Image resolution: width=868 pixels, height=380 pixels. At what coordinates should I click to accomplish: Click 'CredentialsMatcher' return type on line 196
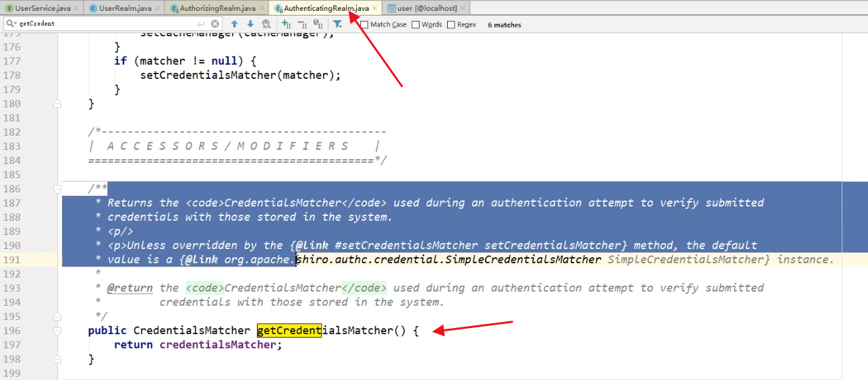(192, 331)
